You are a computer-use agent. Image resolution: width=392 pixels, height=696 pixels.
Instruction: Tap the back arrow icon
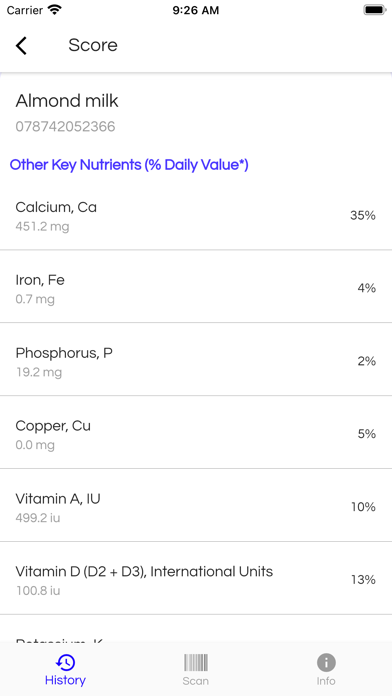(21, 46)
